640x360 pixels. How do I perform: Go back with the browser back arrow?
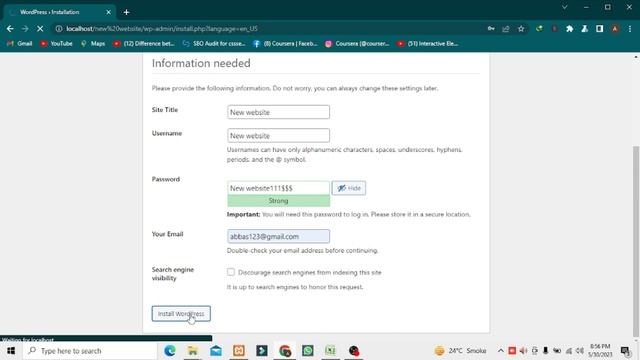[x=10, y=29]
